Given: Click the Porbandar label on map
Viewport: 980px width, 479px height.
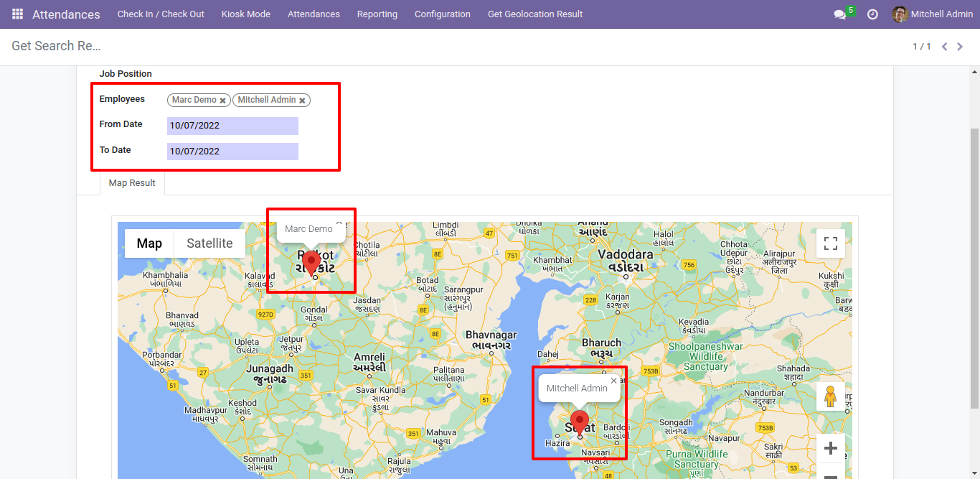Looking at the screenshot, I should pyautogui.click(x=162, y=358).
